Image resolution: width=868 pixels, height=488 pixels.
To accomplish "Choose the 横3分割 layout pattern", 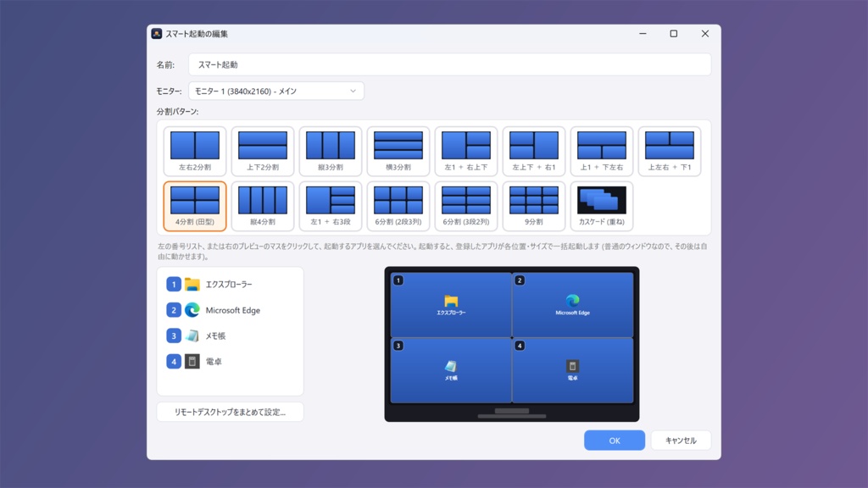I will pyautogui.click(x=398, y=151).
